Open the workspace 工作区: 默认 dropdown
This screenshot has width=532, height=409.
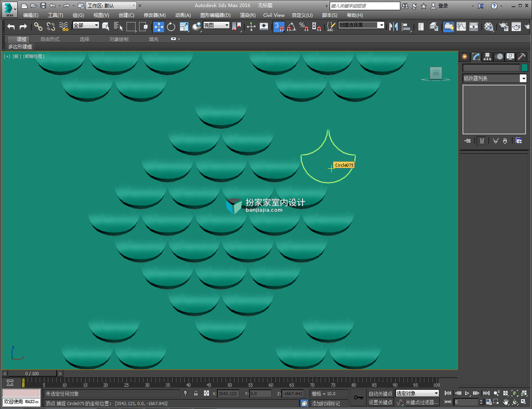click(111, 5)
